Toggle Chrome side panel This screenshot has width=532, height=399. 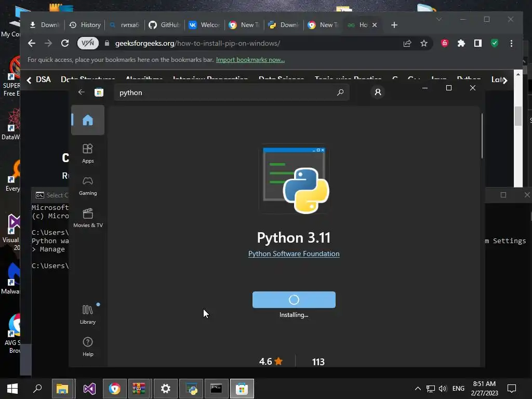tap(478, 44)
